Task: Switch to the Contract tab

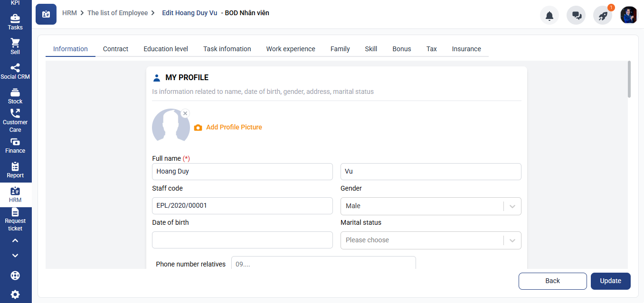Action: click(x=115, y=49)
